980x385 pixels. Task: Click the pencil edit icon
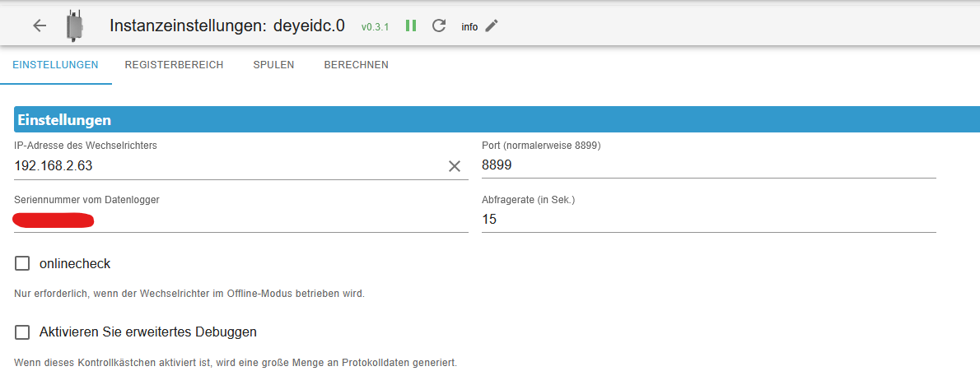point(492,26)
